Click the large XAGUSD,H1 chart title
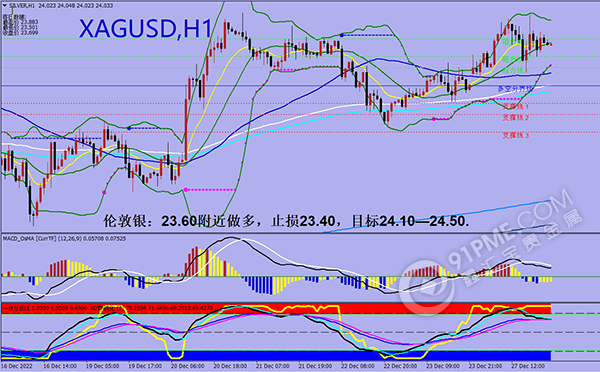The height and width of the screenshot is (372, 600). [145, 29]
